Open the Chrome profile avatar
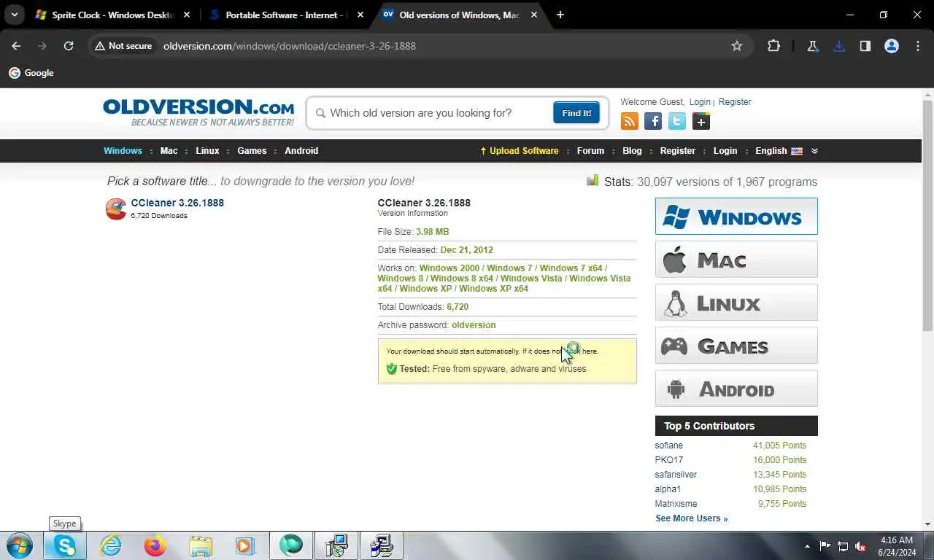 pos(891,46)
